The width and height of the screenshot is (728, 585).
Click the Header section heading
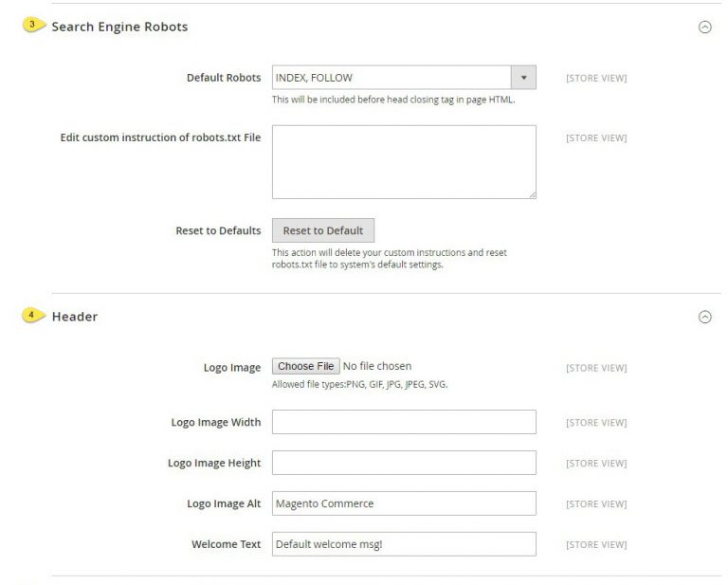point(75,317)
